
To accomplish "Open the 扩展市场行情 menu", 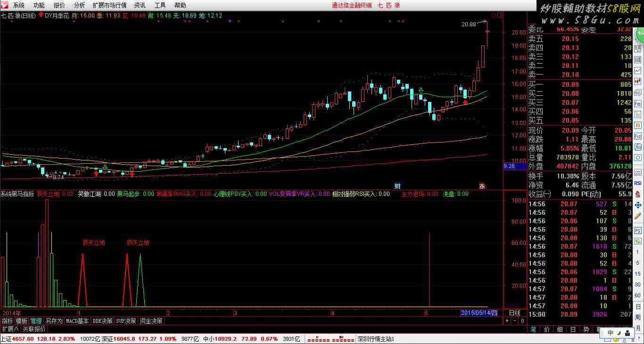I will tap(109, 6).
